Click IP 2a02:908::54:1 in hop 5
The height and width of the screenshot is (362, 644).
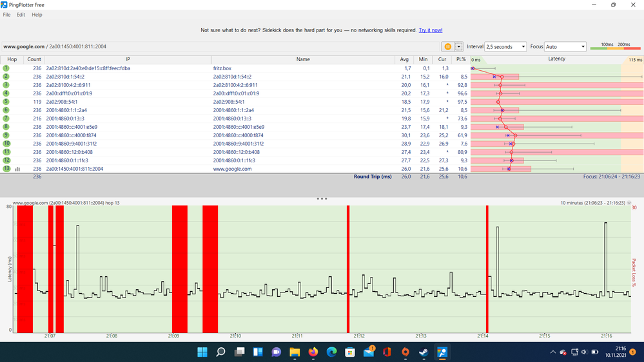(x=62, y=102)
